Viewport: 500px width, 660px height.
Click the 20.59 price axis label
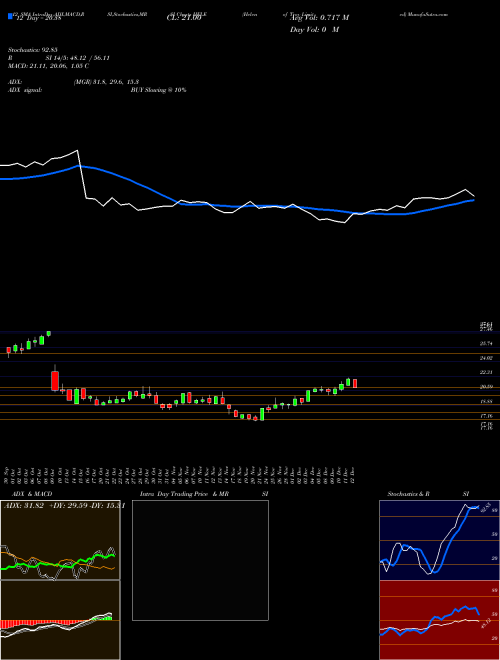486,387
